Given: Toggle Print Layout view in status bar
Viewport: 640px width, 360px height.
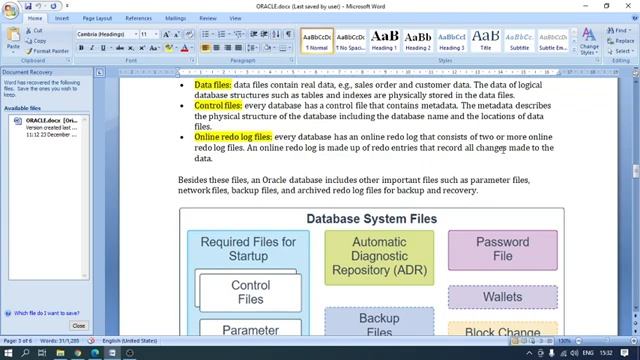Looking at the screenshot, I should [x=515, y=341].
